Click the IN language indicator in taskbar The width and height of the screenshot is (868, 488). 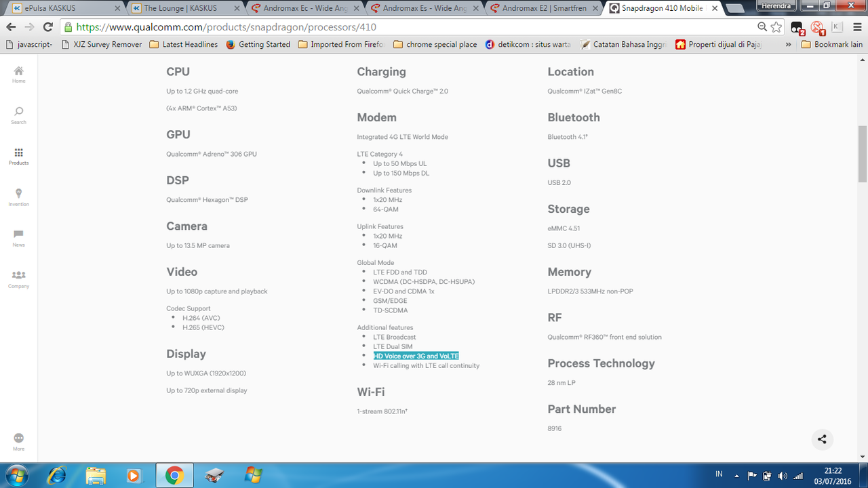point(719,475)
